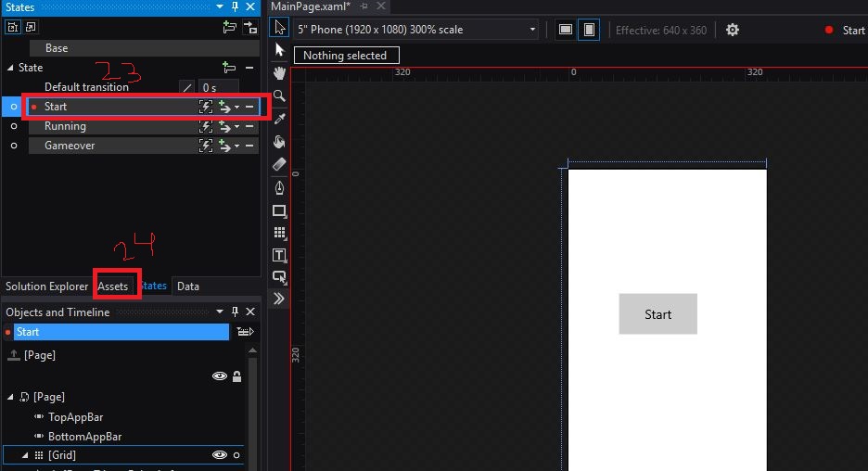Select the Grid layout panel tool

click(x=279, y=233)
